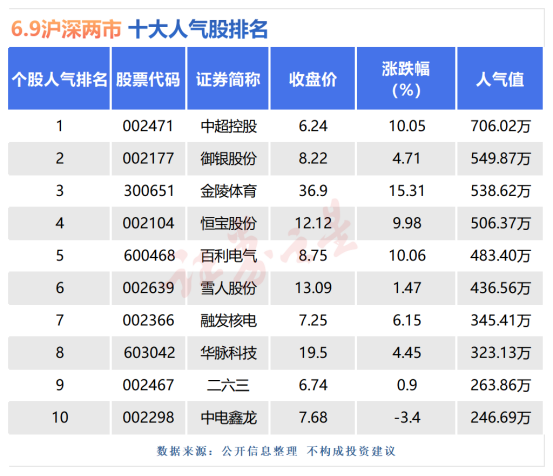Click change percentage 6.15
Viewport: 553px width, 476px height.
pos(407,321)
